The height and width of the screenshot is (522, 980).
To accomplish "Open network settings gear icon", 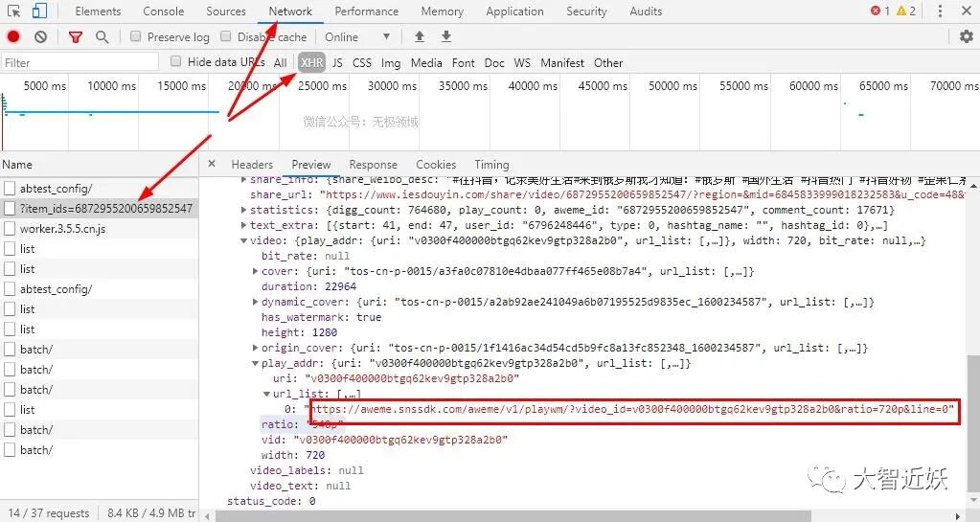I will pyautogui.click(x=967, y=37).
